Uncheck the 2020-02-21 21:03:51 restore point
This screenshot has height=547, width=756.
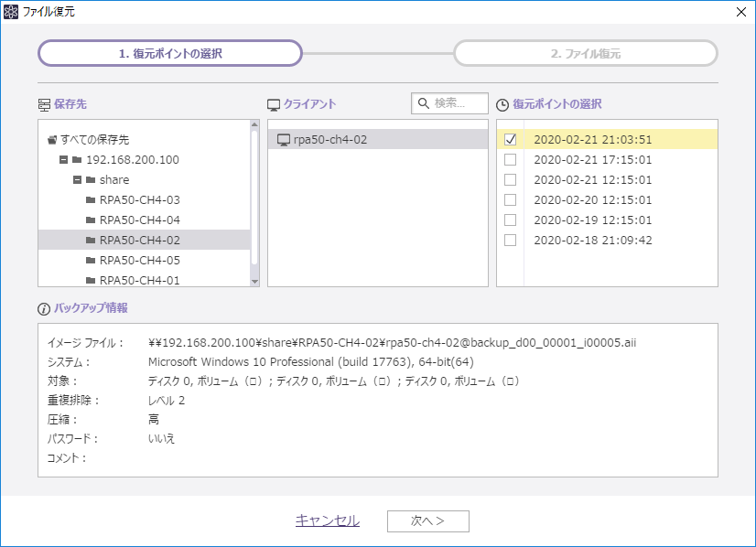pos(511,140)
